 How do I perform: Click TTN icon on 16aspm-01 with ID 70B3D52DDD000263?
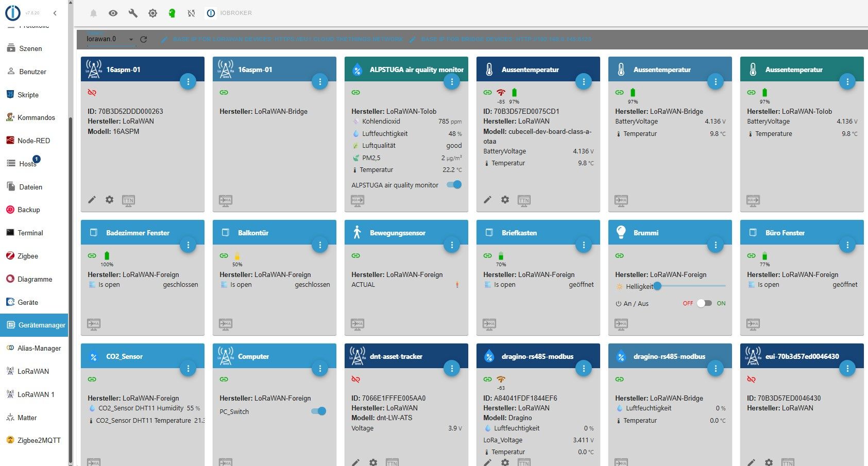coord(128,200)
